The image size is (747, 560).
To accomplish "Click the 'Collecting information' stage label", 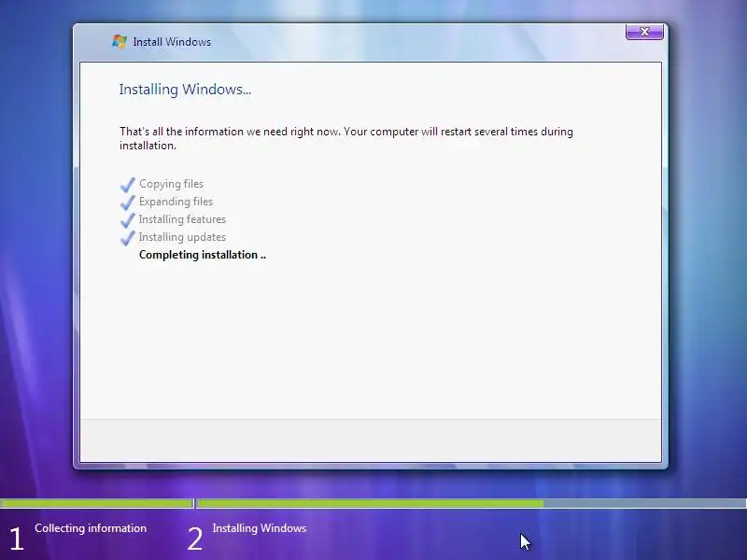I will pyautogui.click(x=91, y=528).
